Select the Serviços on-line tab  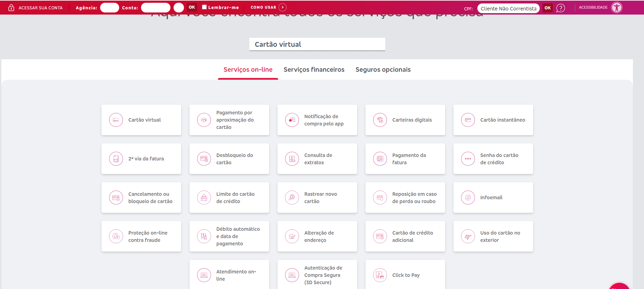pyautogui.click(x=248, y=70)
